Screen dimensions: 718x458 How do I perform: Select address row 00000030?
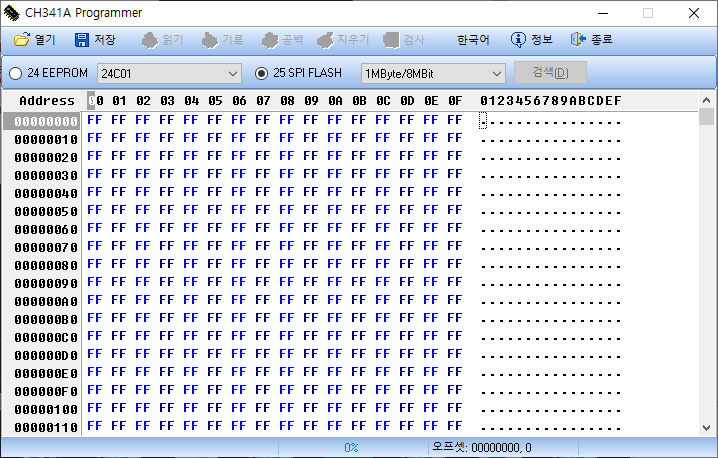tap(46, 175)
